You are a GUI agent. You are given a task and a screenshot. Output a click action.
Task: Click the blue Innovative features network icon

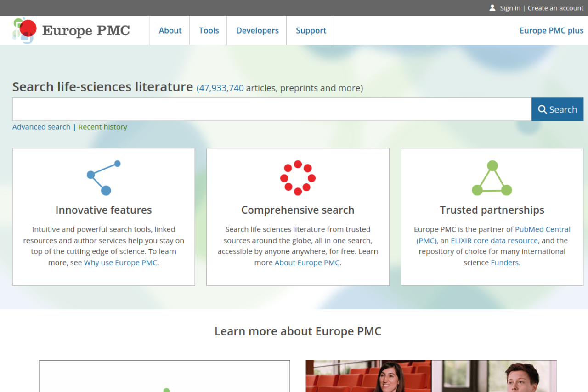(x=104, y=177)
